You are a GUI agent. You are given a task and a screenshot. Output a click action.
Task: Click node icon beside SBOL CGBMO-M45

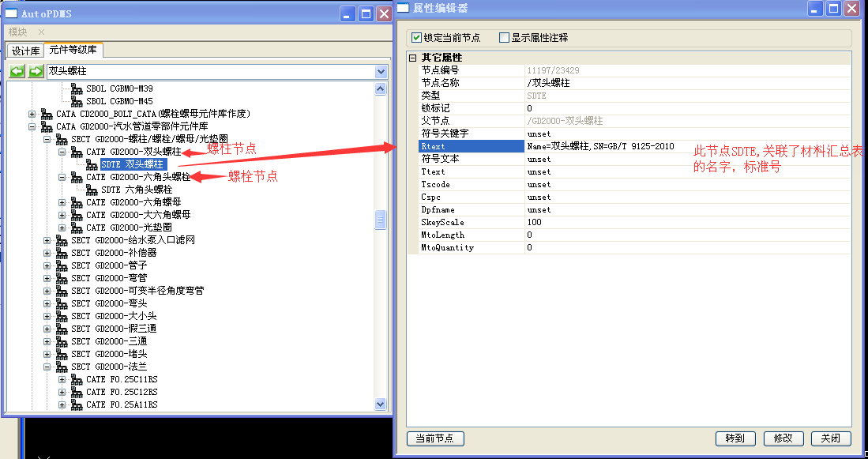[x=77, y=101]
